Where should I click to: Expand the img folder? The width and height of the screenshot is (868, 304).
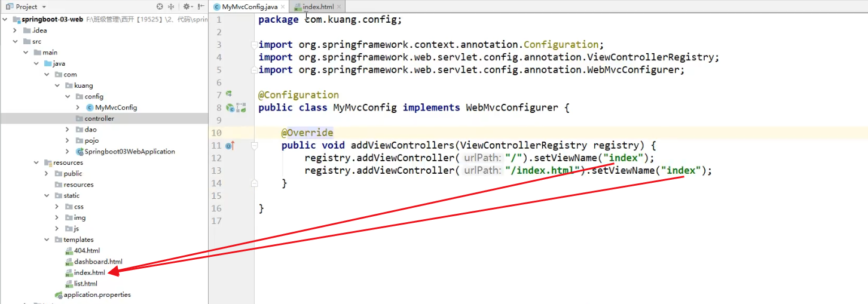(x=57, y=217)
